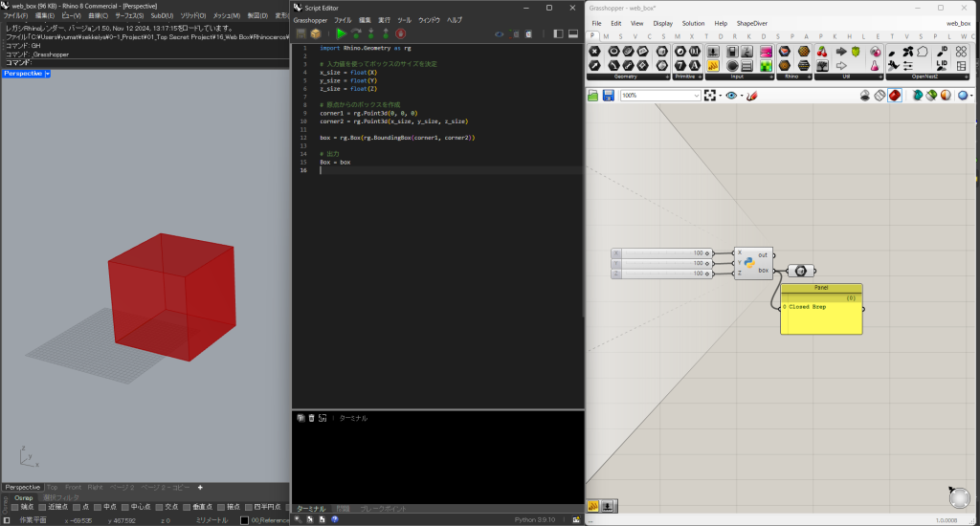The image size is (980, 526).
Task: Click the package box icon in Script Editor
Action: 315,33
